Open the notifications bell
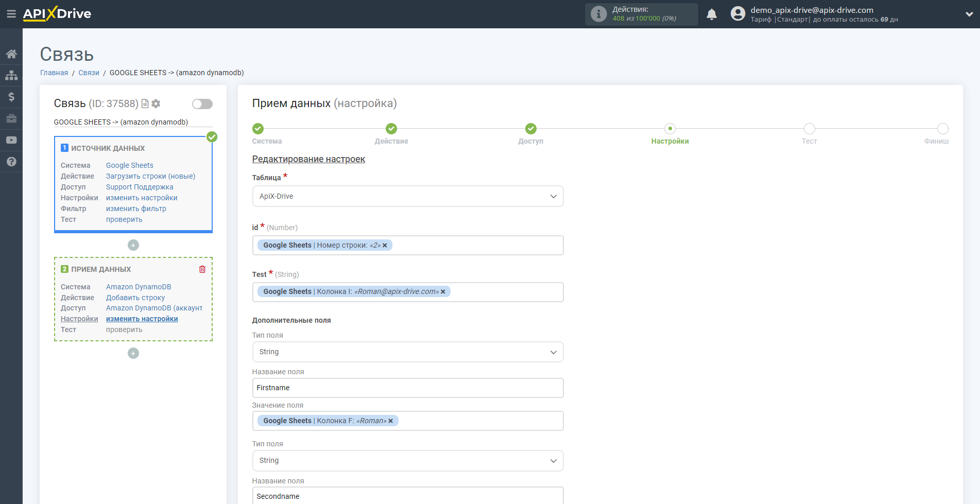Viewport: 980px width, 504px height. point(712,14)
